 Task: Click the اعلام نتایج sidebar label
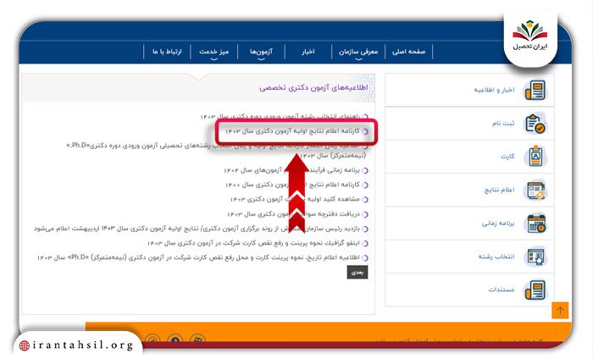point(499,190)
